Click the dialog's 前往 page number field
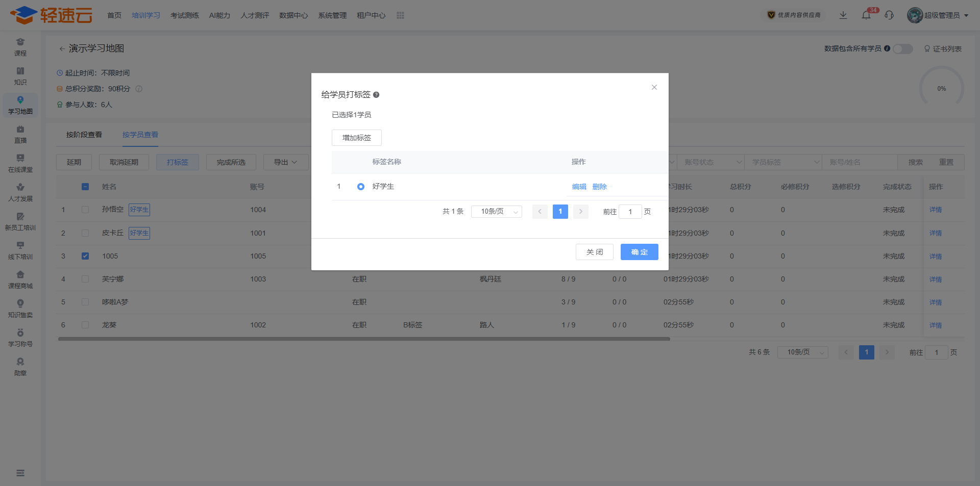Viewport: 980px width, 486px height. pos(630,212)
